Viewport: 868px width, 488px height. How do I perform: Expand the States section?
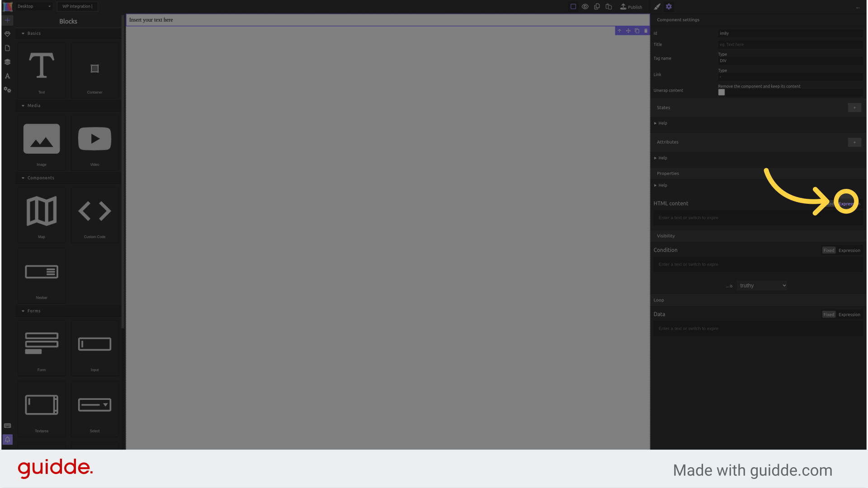click(x=664, y=107)
